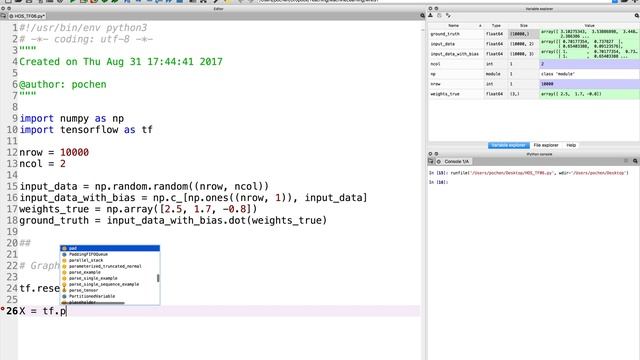Choose 'PaddingFIFOQueue' from autocomplete list
Screen dimensions: 640x360
click(109, 254)
